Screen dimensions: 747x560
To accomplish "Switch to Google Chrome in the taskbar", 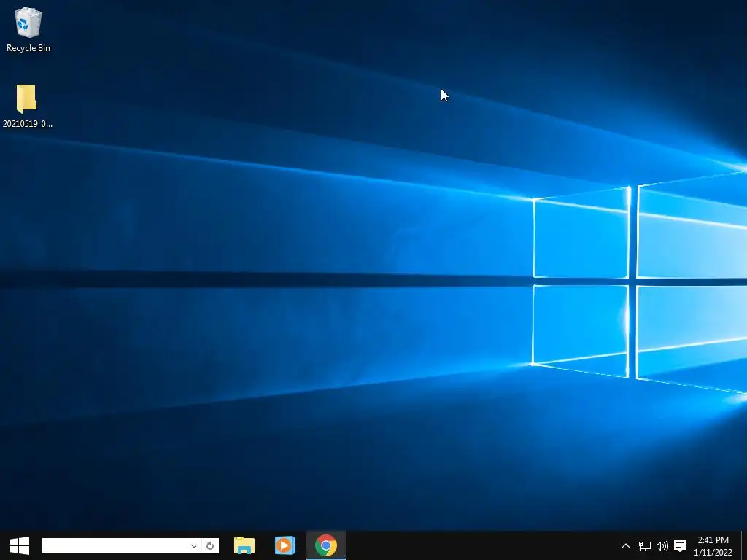I will (x=326, y=545).
